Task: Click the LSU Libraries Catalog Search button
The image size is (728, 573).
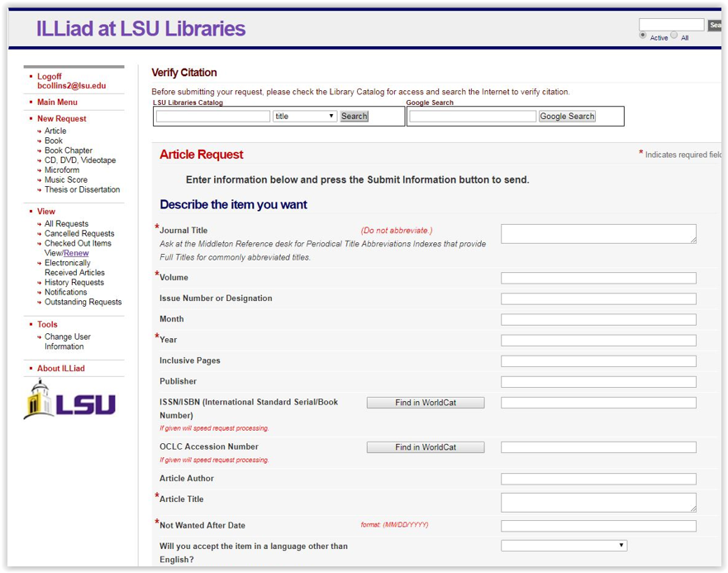Action: pos(354,117)
